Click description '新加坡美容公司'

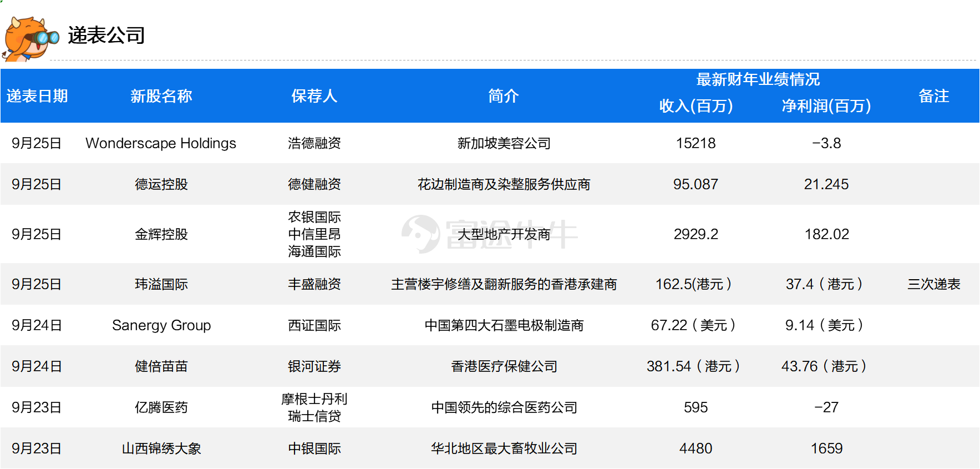(504, 143)
